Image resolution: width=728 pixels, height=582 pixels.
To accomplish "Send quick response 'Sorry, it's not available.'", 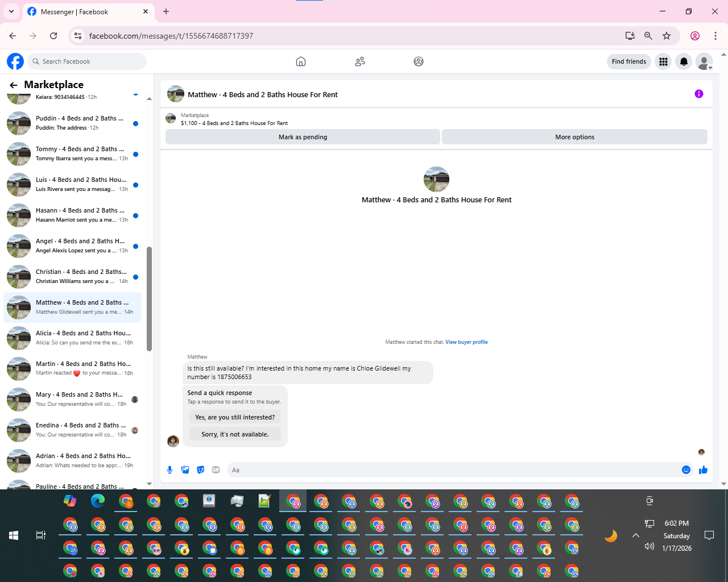I will [x=235, y=434].
